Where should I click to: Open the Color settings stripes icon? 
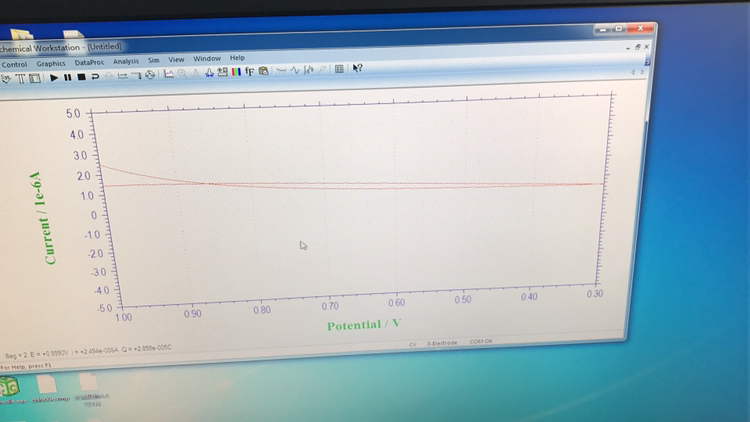coord(236,72)
